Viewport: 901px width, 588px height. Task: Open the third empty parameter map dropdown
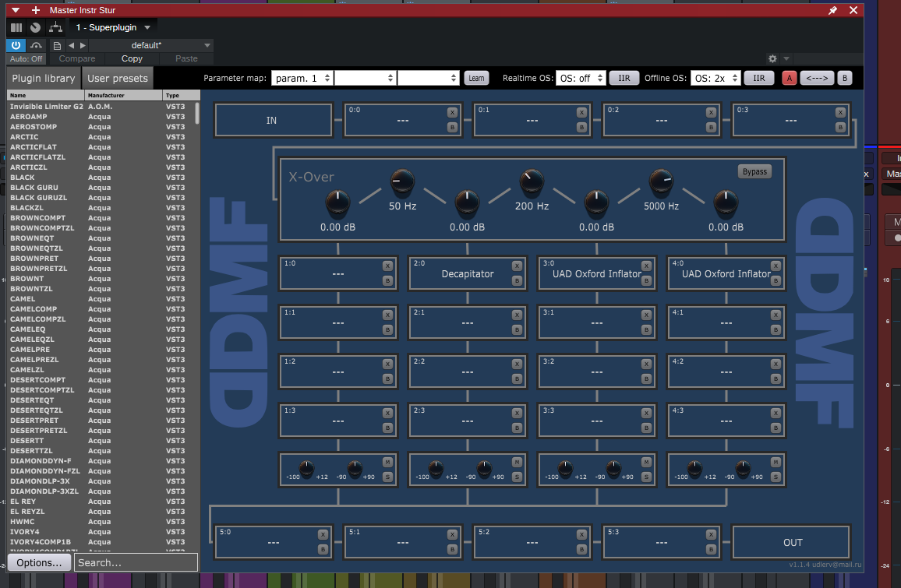(x=428, y=78)
